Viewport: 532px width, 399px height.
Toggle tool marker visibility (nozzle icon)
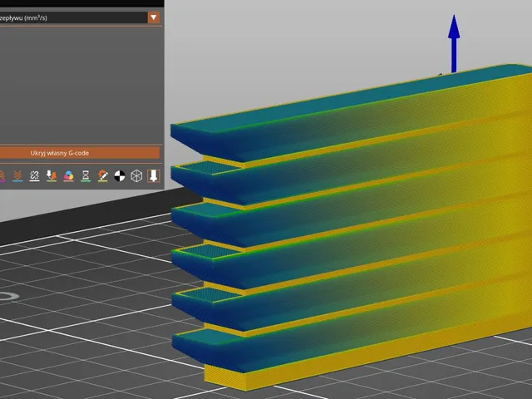pos(153,175)
